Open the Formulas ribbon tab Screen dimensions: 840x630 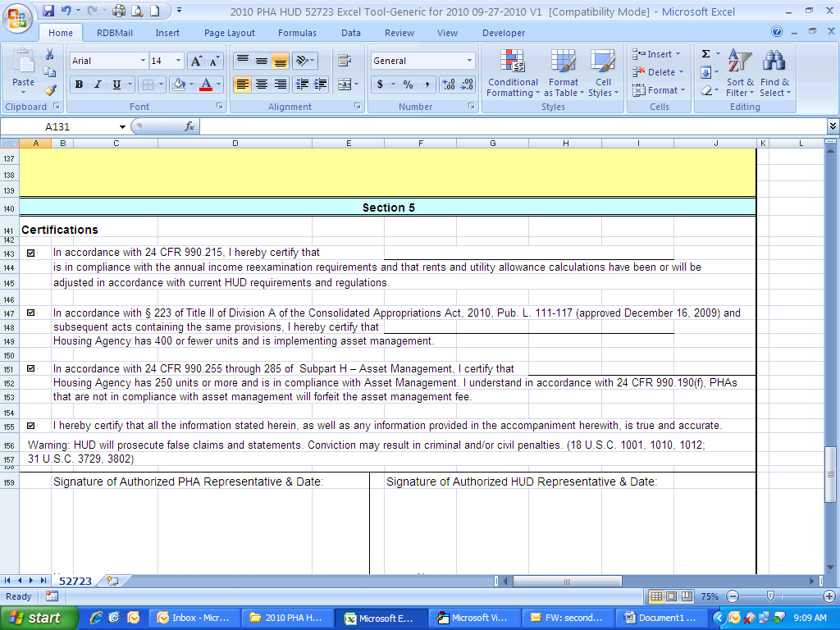pos(297,33)
